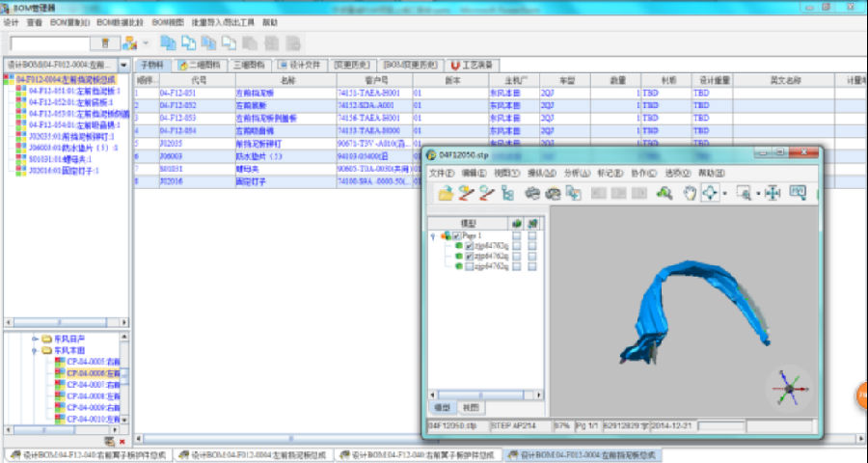Open dropdown arrow next to user structure icon
This screenshot has width=868, height=463.
pyautogui.click(x=146, y=43)
